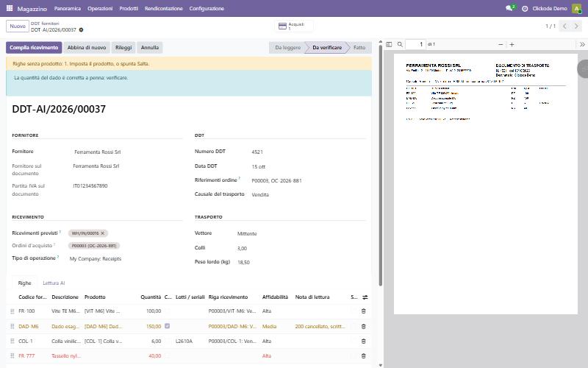The height and width of the screenshot is (368, 588).
Task: Open the Fornitore dropdown field
Action: tap(126, 152)
